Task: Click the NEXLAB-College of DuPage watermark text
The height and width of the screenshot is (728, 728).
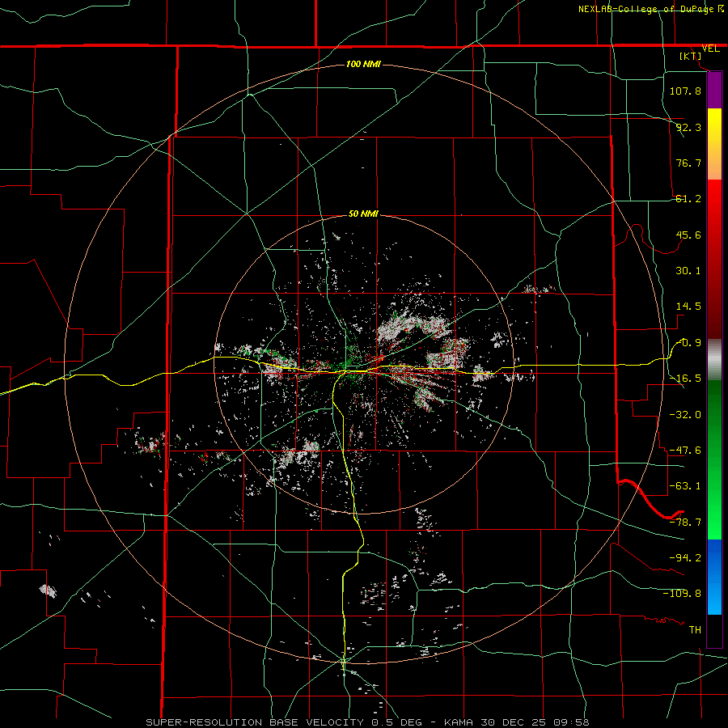Action: pos(647,9)
